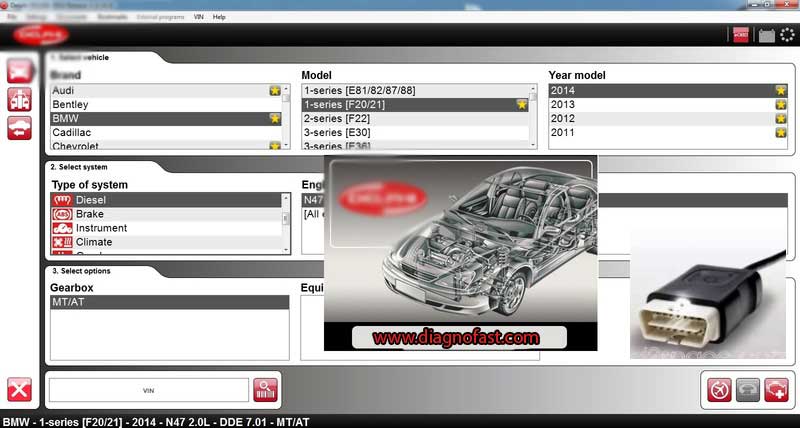The width and height of the screenshot is (800, 428).
Task: Click the dotted circle status icon
Action: coord(788,35)
